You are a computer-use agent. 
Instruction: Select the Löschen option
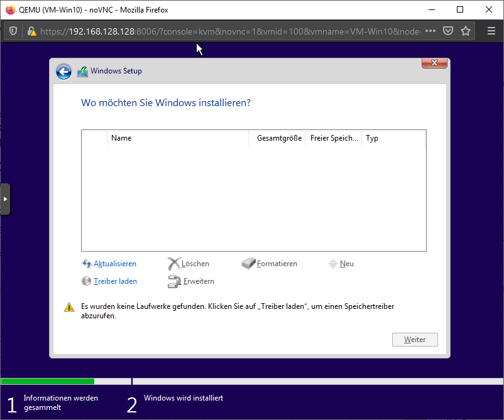coord(195,264)
